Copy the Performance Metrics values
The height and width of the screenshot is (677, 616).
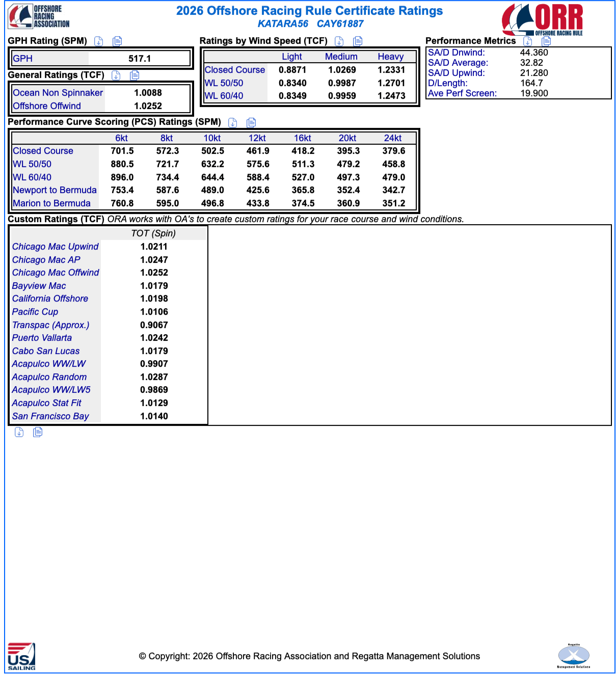(x=546, y=41)
